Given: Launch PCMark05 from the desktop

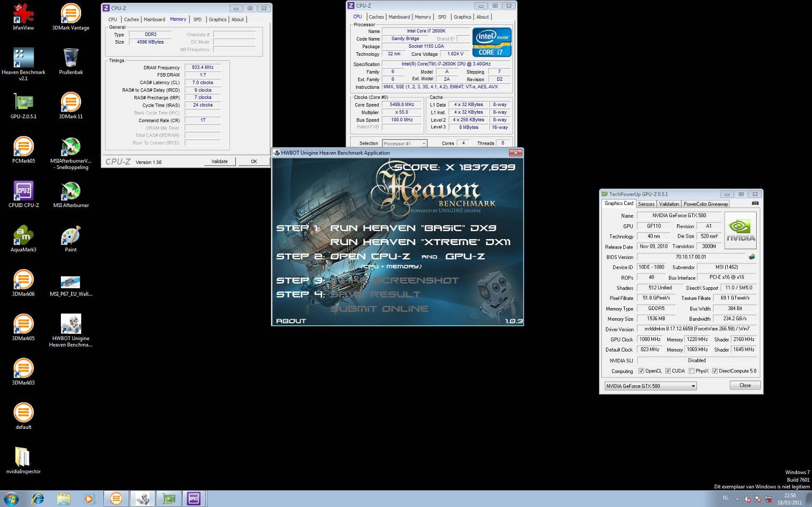Looking at the screenshot, I should pos(23,150).
